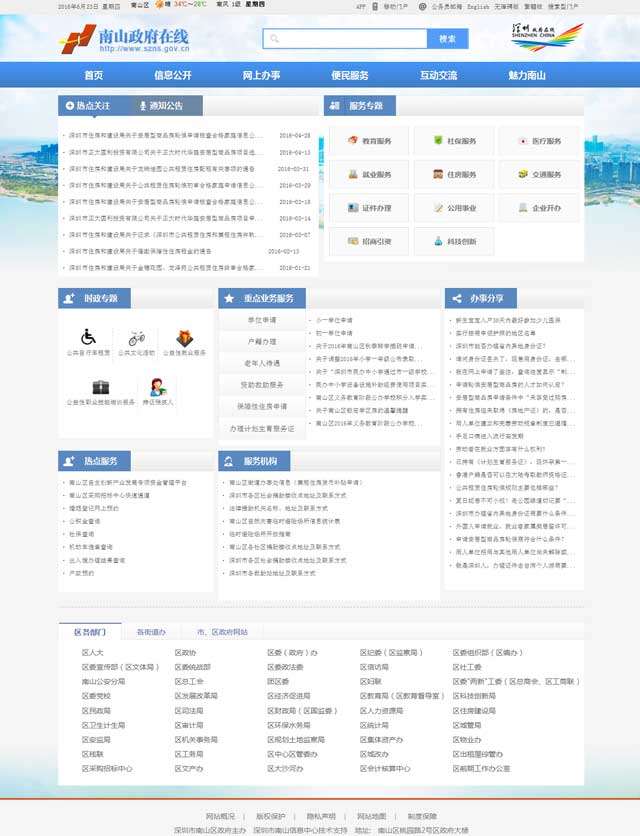Click the 服务专题 header icon
640x836 pixels.
(334, 106)
